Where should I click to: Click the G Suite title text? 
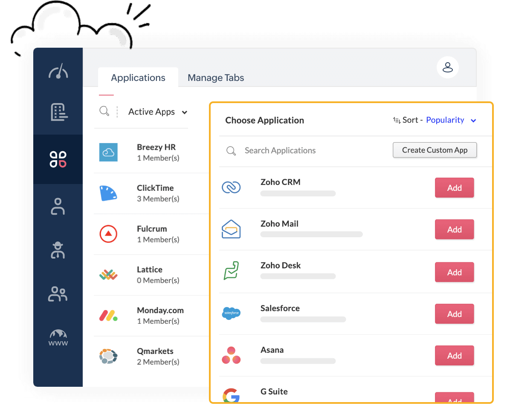coord(274,391)
